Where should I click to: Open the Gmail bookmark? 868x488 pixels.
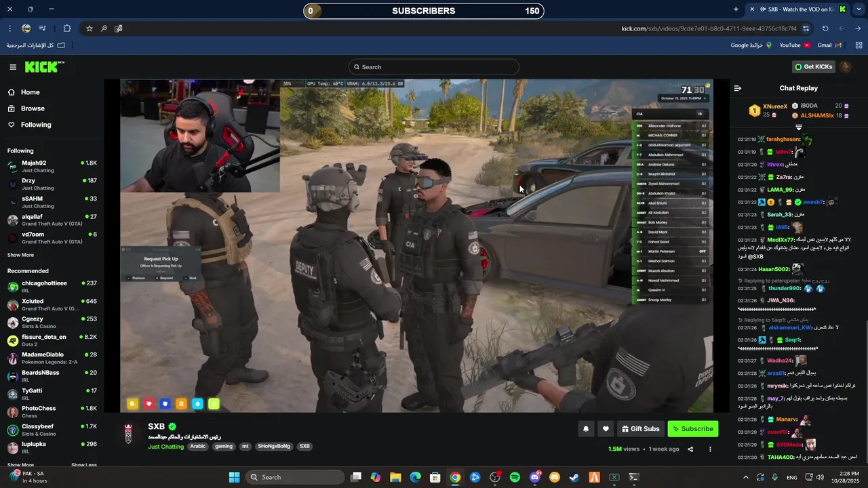click(x=829, y=45)
